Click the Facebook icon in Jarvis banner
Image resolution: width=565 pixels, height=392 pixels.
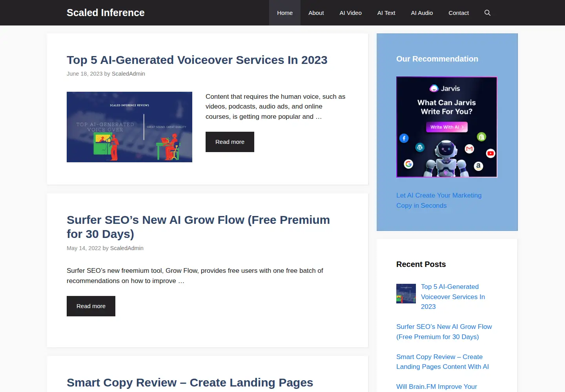tap(404, 138)
